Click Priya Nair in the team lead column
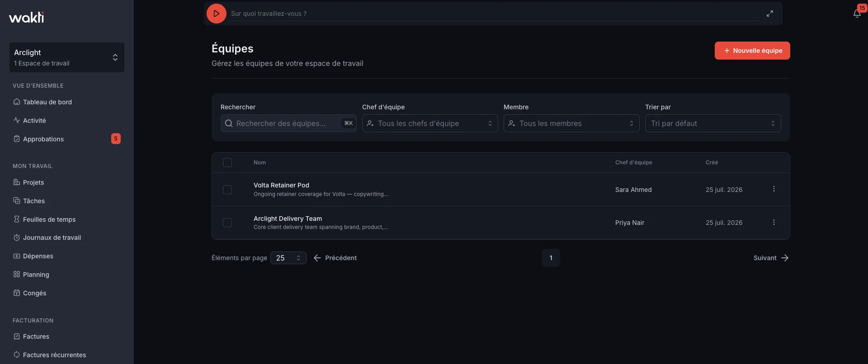 [630, 223]
